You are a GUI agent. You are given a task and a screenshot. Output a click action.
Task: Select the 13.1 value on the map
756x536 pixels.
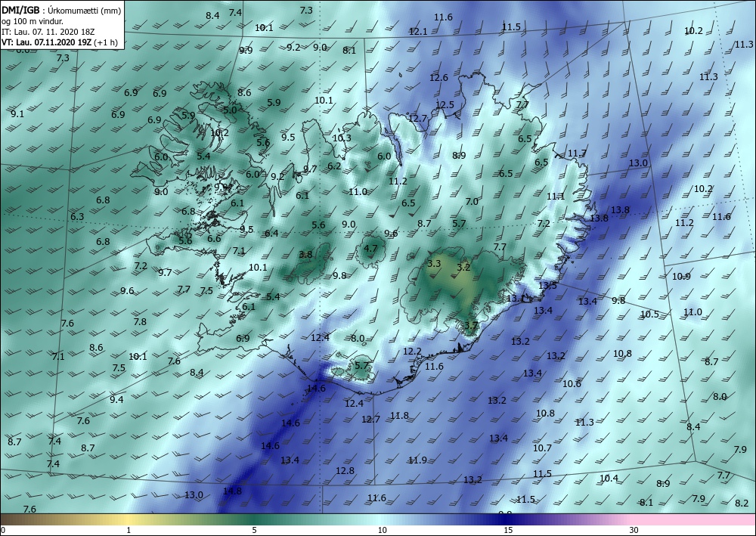pos(515,299)
